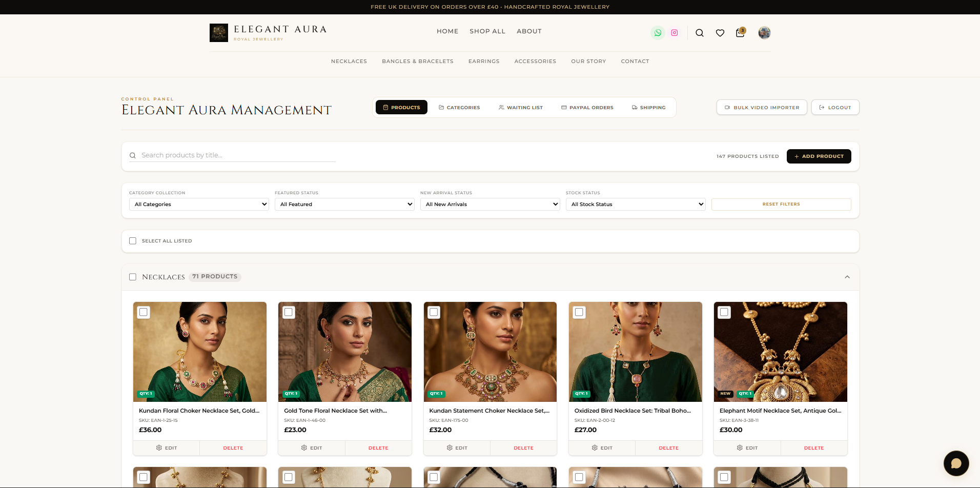980x488 pixels.
Task: Click the Add Product button
Action: click(x=819, y=156)
